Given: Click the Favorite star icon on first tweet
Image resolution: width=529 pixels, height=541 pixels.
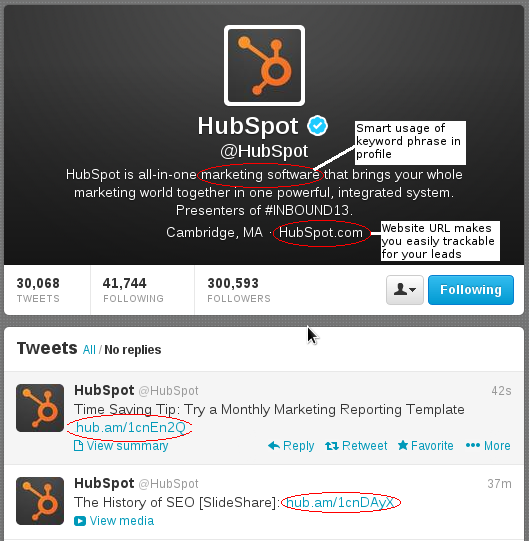Looking at the screenshot, I should click(403, 445).
